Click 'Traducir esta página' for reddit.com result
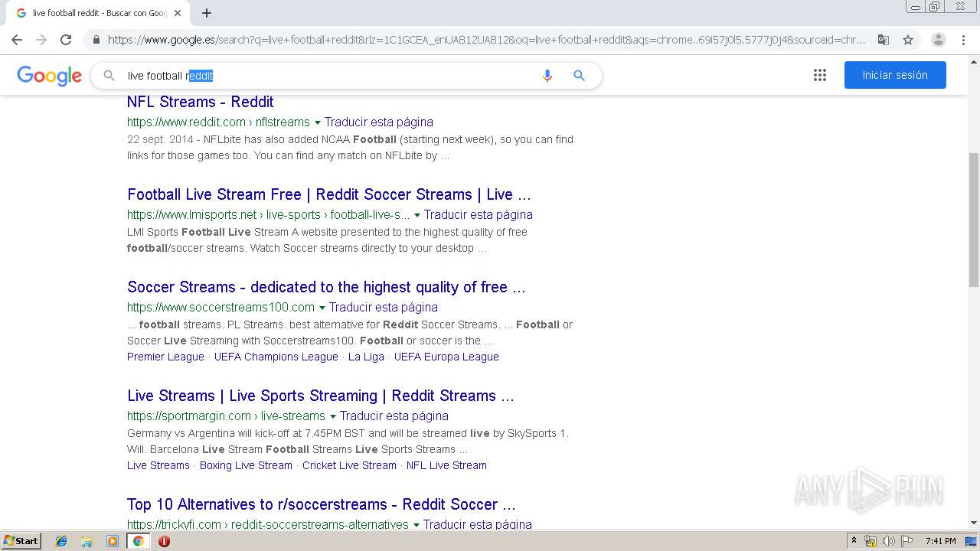 coord(379,122)
